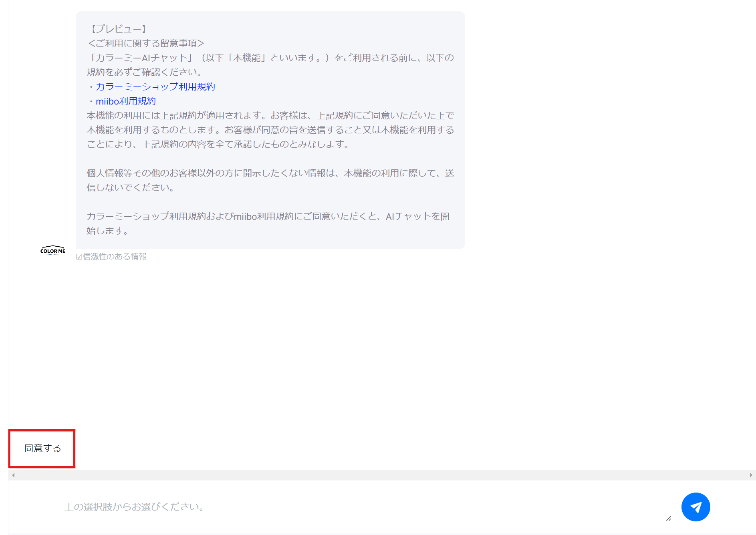Check the box beside 信憑性のある情報
This screenshot has width=756, height=535.
coord(79,257)
